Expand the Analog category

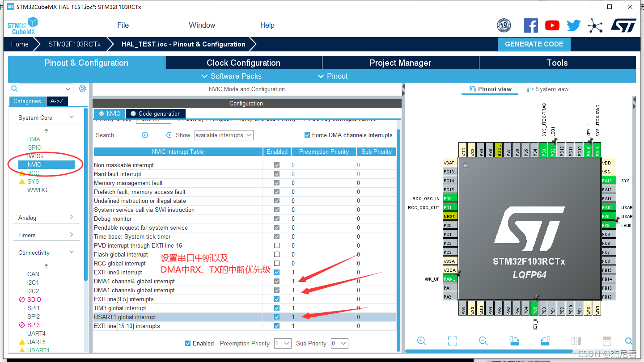[72, 217]
